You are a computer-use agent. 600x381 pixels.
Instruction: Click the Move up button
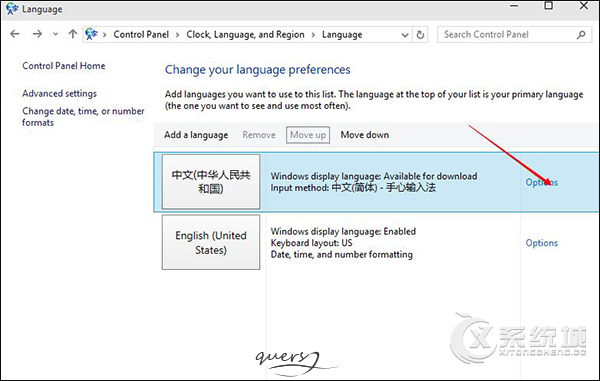pos(308,135)
